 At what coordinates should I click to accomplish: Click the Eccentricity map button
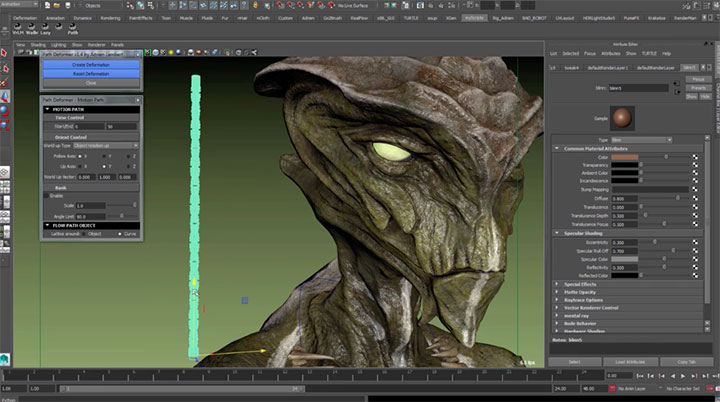click(x=695, y=242)
